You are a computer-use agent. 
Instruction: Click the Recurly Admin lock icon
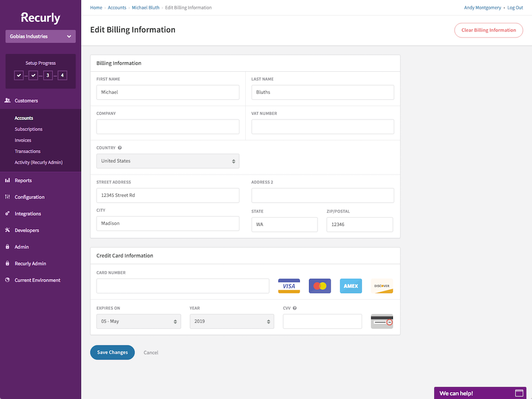(x=7, y=263)
